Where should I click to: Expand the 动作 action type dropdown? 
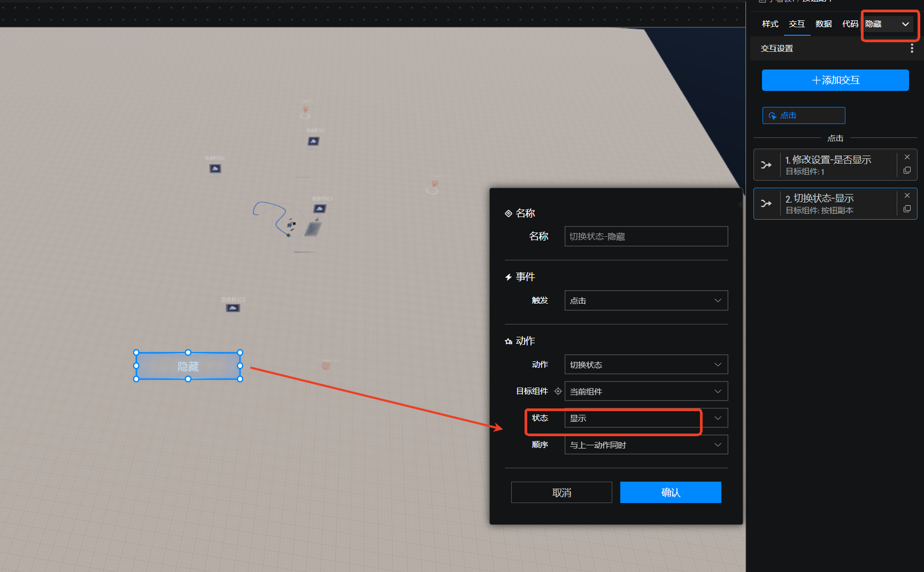pos(646,365)
